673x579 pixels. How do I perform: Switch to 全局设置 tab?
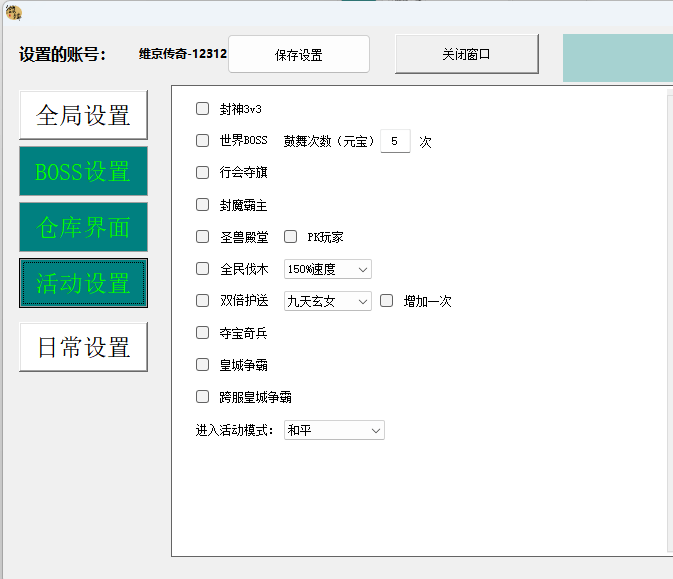(83, 115)
